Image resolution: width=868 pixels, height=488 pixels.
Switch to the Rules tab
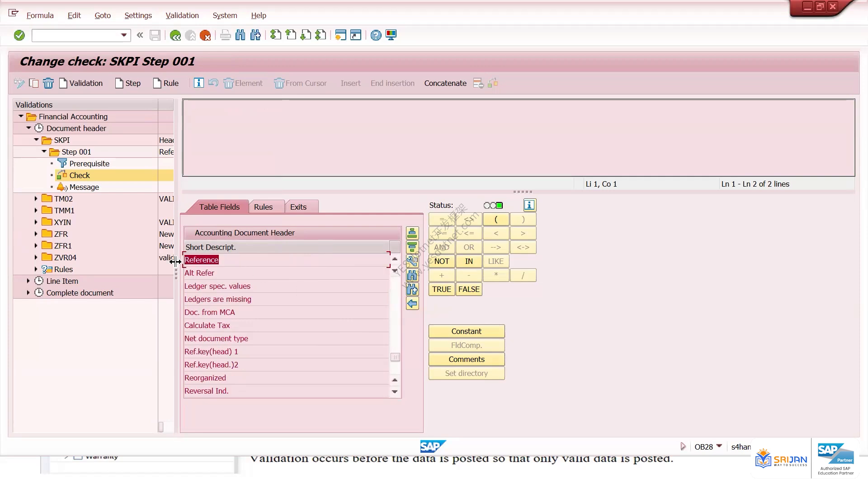263,207
